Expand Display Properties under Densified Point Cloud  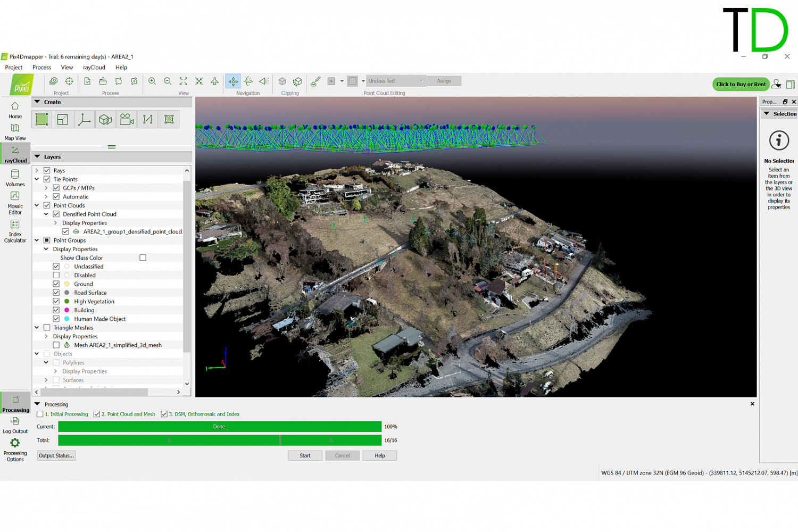click(x=55, y=222)
